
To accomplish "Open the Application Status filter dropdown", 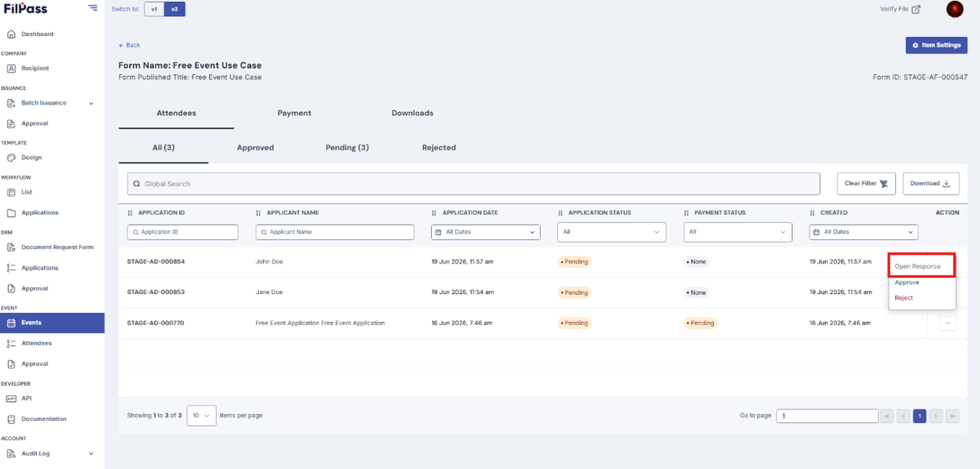I will (x=612, y=232).
